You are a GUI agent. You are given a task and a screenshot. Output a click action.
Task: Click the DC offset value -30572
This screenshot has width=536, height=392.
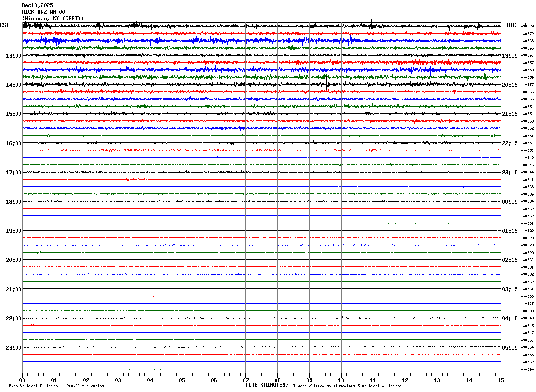(x=528, y=34)
